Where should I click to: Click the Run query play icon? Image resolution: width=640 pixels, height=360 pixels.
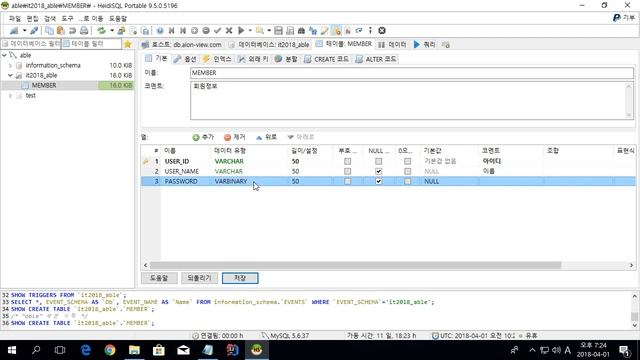pos(241,31)
